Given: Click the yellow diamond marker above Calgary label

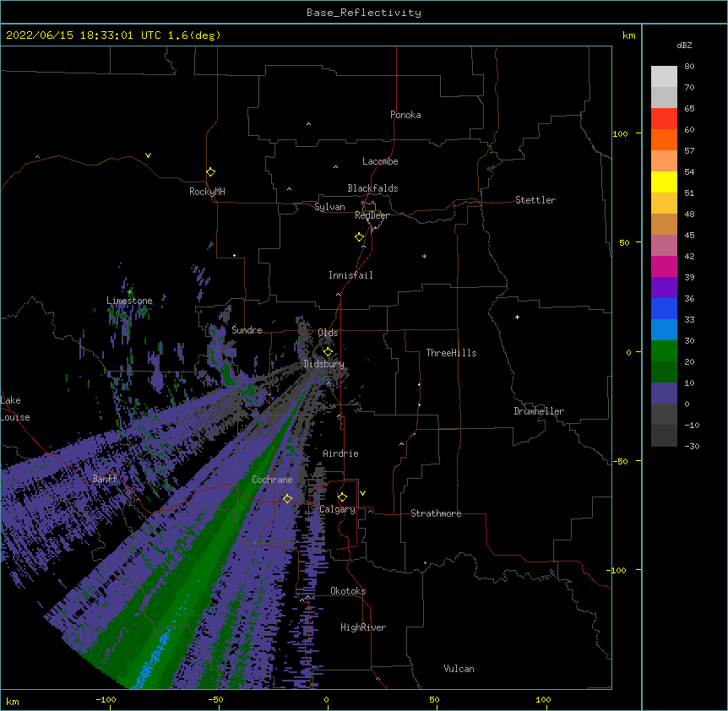Looking at the screenshot, I should point(342,497).
